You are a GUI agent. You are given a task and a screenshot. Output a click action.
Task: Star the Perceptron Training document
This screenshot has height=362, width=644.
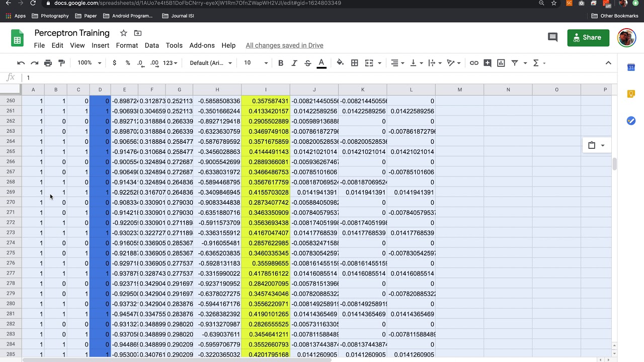click(123, 33)
